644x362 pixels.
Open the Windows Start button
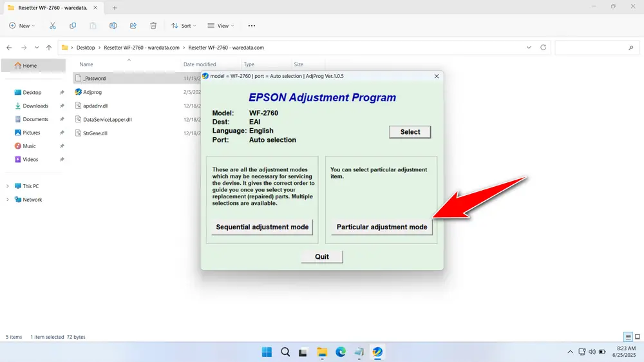(267, 352)
